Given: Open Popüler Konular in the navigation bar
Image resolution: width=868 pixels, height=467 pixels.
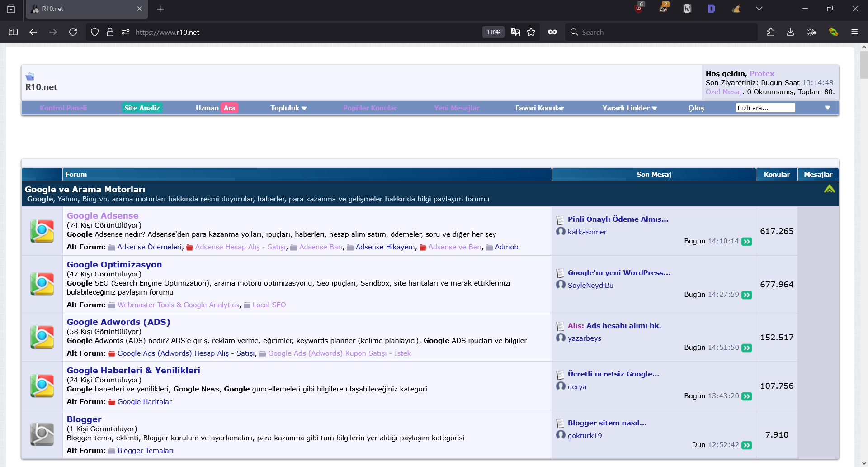Looking at the screenshot, I should tap(370, 108).
